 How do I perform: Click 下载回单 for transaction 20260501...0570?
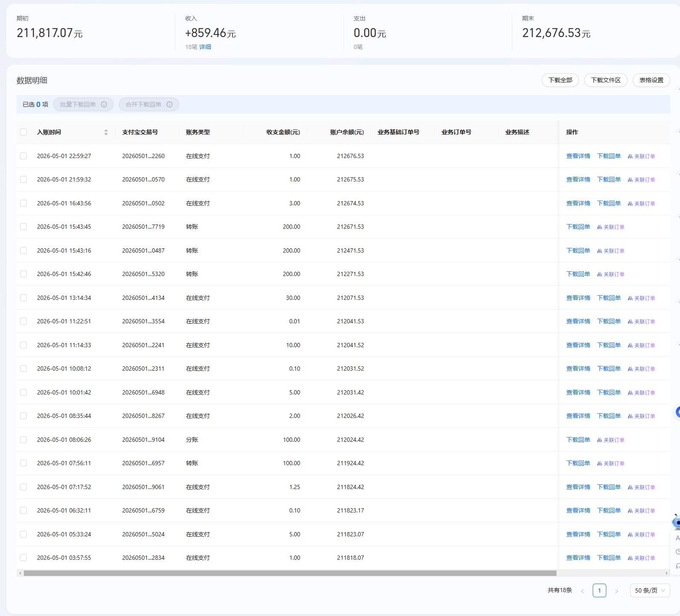click(609, 179)
